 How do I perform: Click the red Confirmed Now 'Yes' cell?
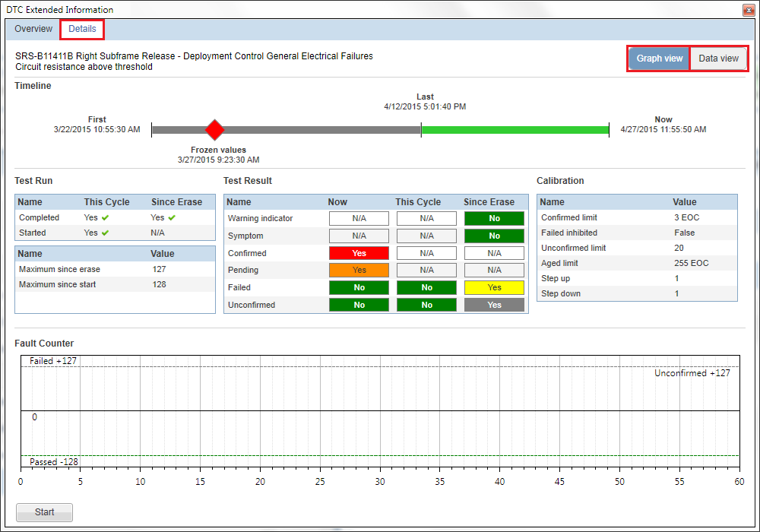(359, 253)
